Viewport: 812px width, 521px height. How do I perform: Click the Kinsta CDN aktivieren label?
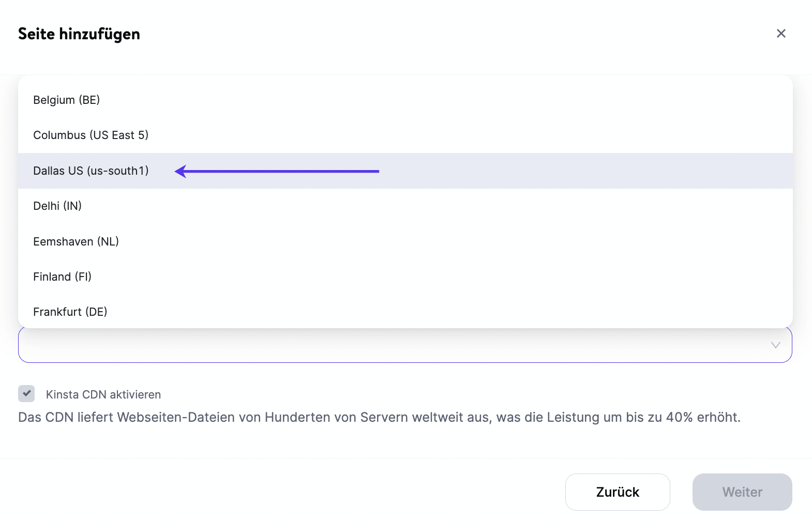103,395
